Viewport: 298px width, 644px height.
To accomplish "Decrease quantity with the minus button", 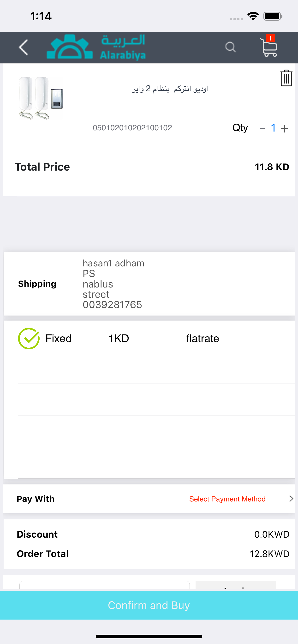I will point(262,128).
